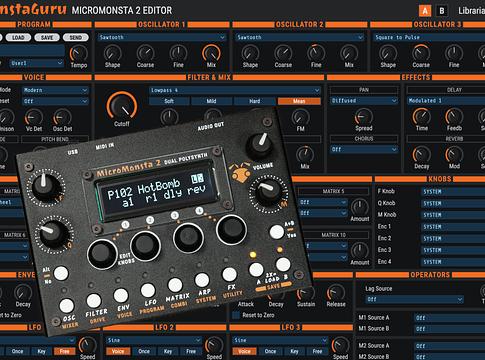The height and width of the screenshot is (360, 485).
Task: Select the Vc Det knob
Action: tap(34, 117)
